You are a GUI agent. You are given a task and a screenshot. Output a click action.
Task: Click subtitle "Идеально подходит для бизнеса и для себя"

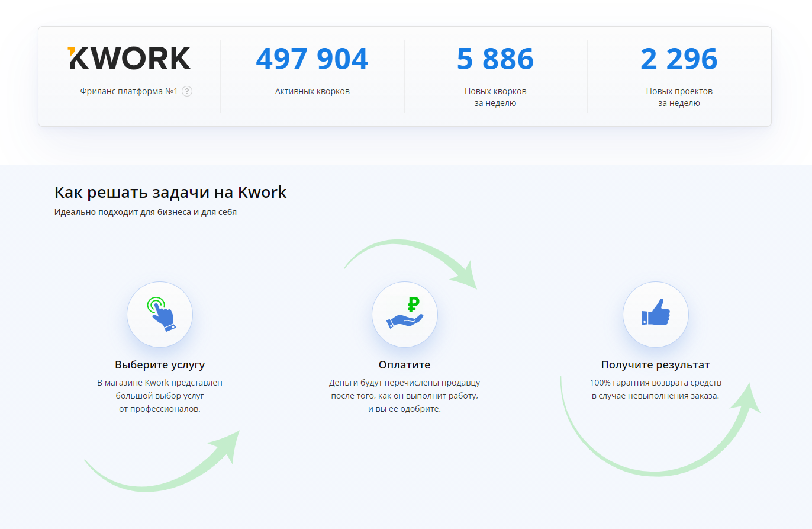click(146, 212)
